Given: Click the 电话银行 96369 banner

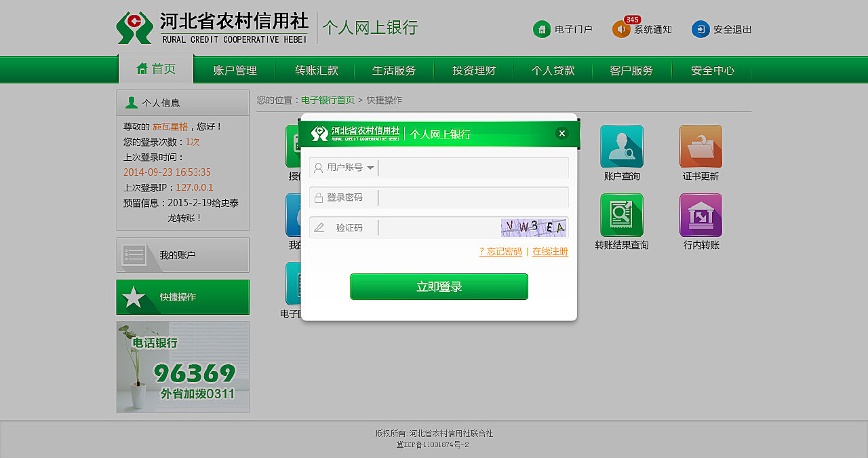Looking at the screenshot, I should pos(182,367).
